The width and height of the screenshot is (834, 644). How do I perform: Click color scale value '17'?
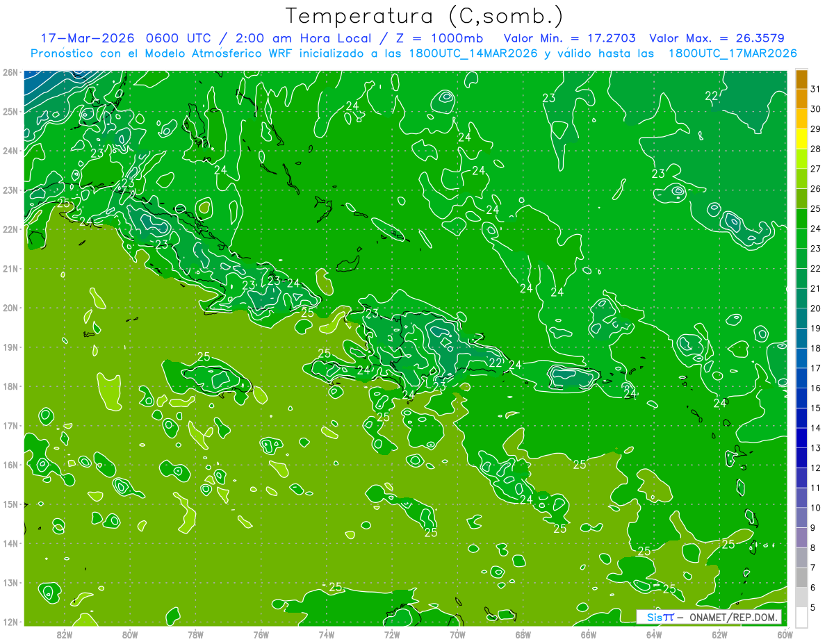pyautogui.click(x=815, y=368)
